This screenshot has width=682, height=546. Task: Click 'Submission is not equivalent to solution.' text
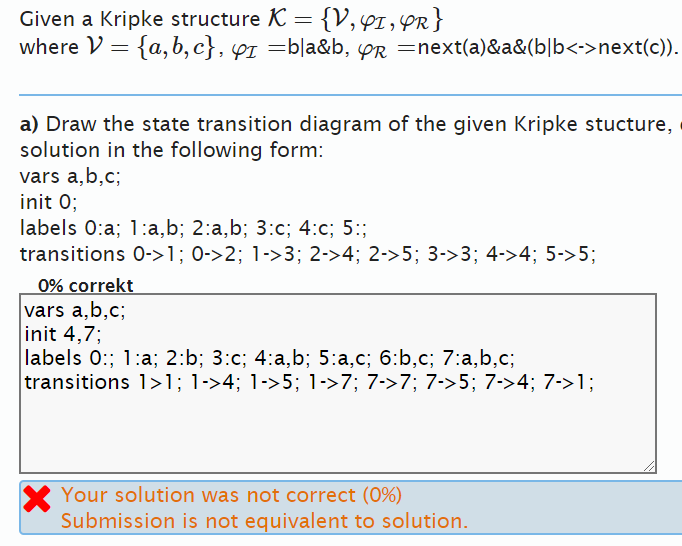[x=264, y=521]
